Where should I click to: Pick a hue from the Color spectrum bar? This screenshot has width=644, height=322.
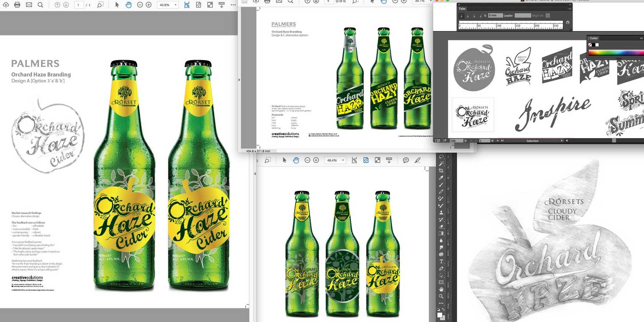(616, 53)
